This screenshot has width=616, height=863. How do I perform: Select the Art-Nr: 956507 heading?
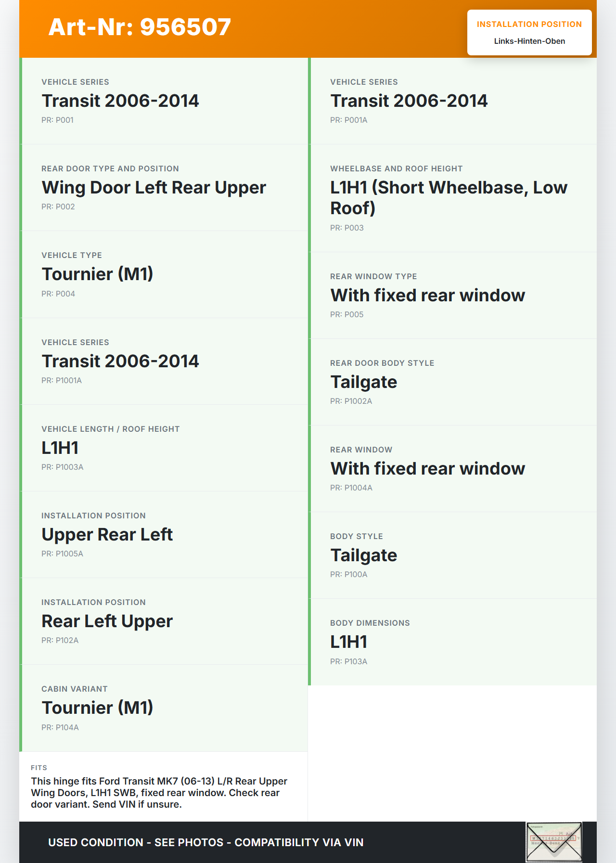coord(140,27)
